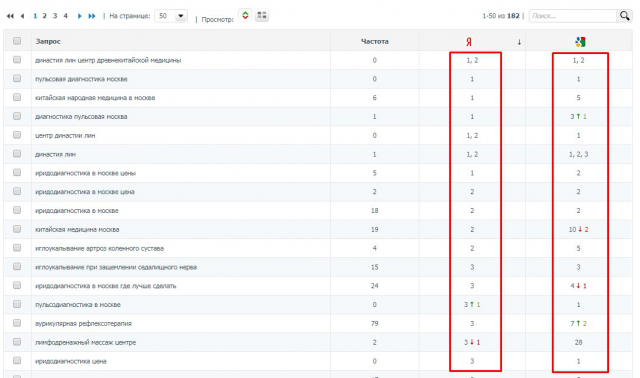Click the '1-50 из 182' counter
This screenshot has width=640, height=378.
(501, 16)
